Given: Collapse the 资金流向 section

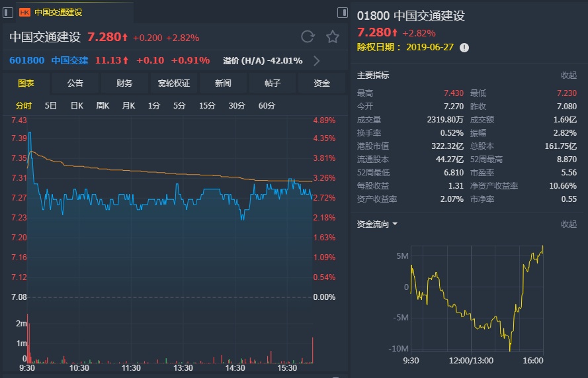Looking at the screenshot, I should tap(569, 224).
